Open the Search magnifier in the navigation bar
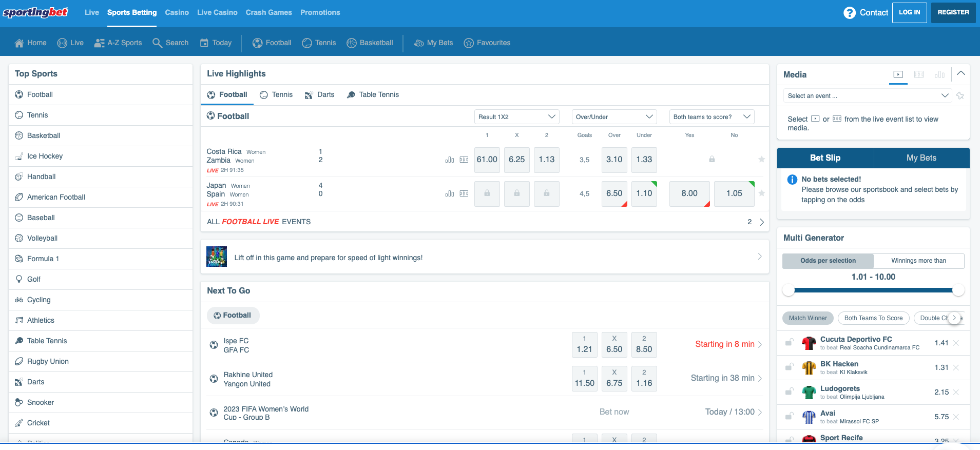Image resolution: width=980 pixels, height=450 pixels. 158,43
